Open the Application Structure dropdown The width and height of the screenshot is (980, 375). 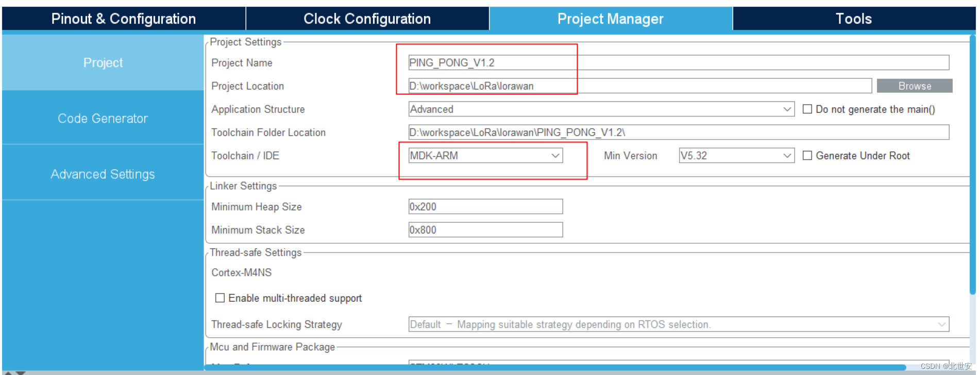coord(601,109)
